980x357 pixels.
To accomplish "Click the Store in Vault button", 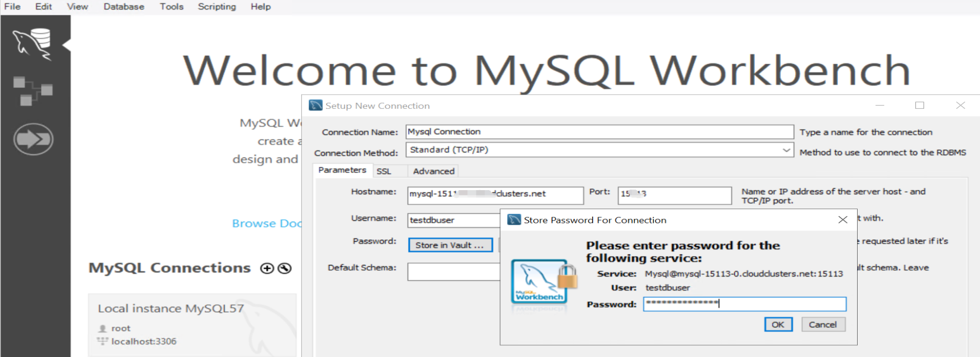I will point(450,245).
